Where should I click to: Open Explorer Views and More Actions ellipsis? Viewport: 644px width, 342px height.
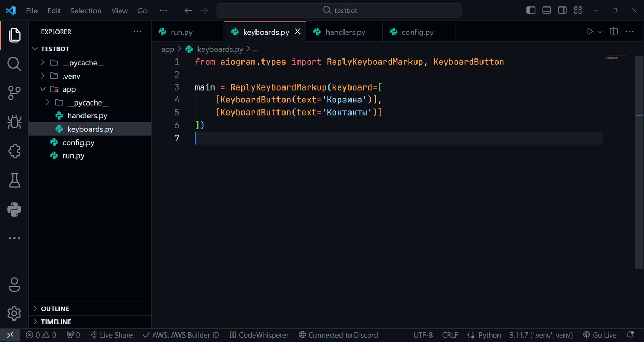click(x=138, y=32)
